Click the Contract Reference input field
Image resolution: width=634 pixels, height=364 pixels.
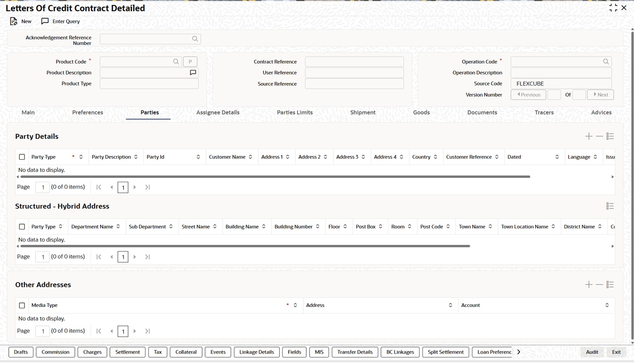click(354, 62)
